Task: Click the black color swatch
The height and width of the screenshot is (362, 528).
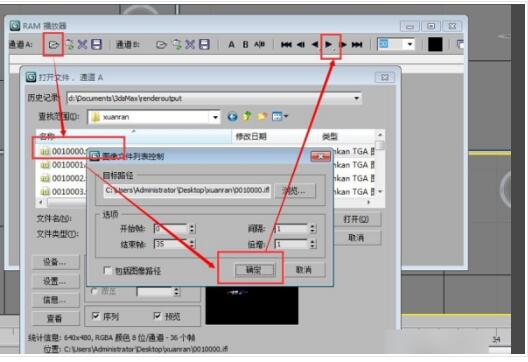Action: point(435,44)
